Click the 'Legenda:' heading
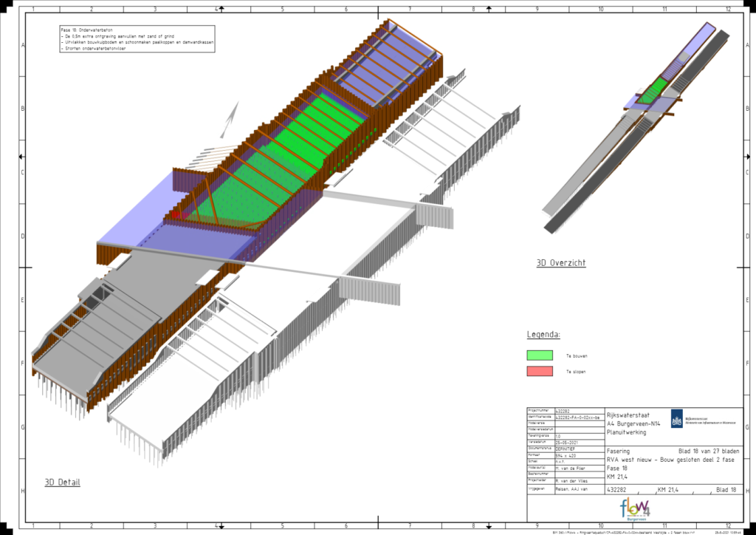756x535 pixels. (543, 335)
